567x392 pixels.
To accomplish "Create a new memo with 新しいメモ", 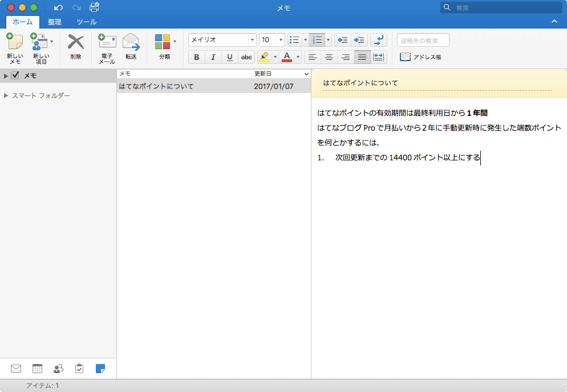I will pyautogui.click(x=15, y=49).
